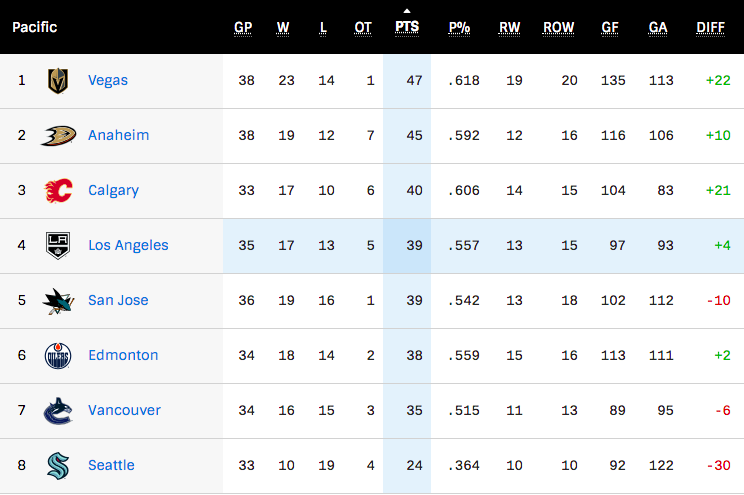Viewport: 744px width, 495px height.
Task: Sort by GF column header
Action: 610,28
